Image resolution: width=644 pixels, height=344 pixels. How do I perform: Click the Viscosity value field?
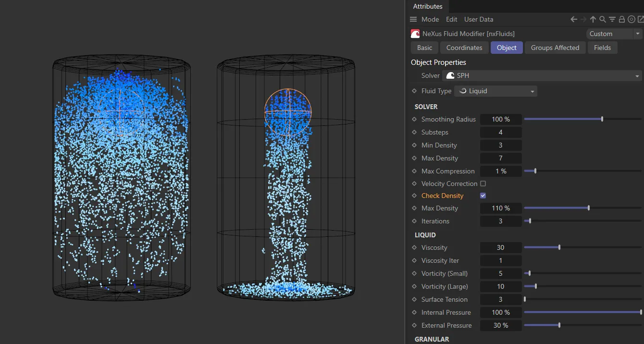tap(500, 247)
